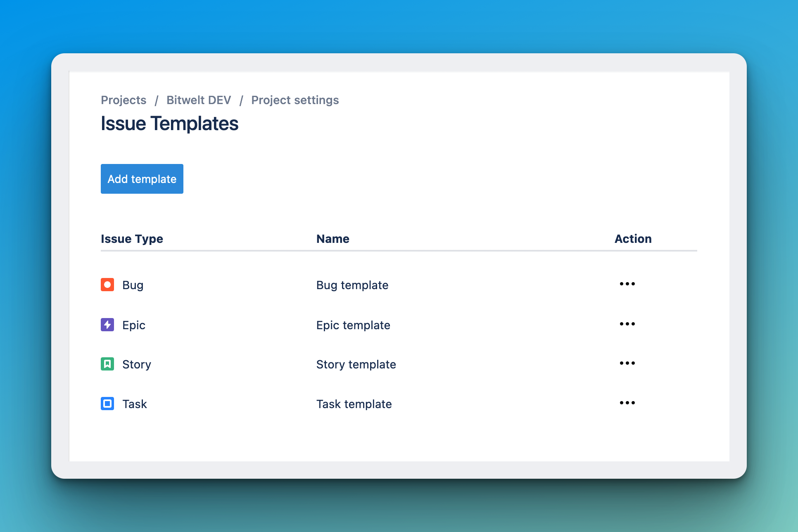
Task: Select the Epic template name
Action: [x=353, y=325]
